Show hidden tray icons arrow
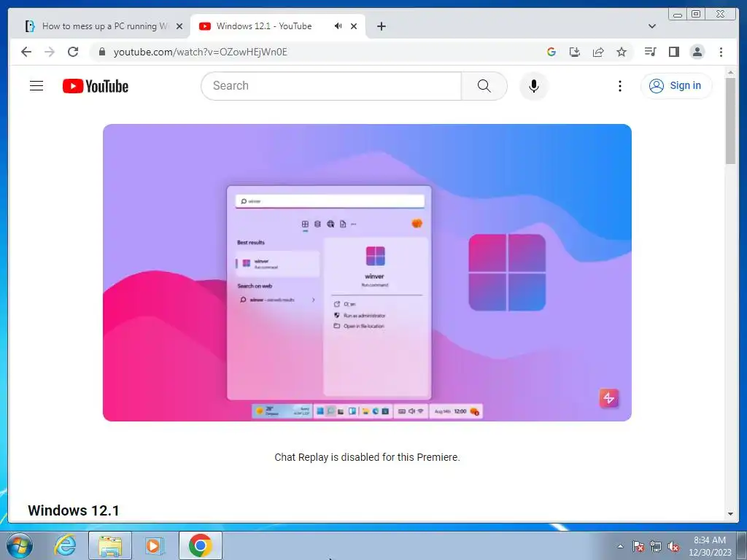Screen dimensions: 747x560 pyautogui.click(x=620, y=546)
